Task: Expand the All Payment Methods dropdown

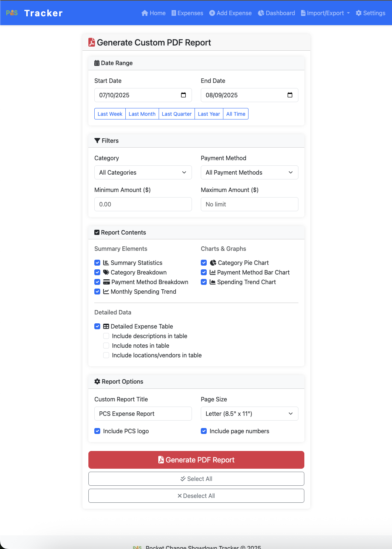Action: pyautogui.click(x=250, y=172)
